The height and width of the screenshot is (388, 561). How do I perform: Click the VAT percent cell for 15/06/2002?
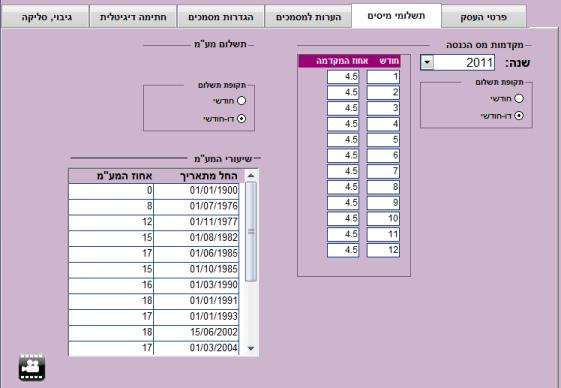(111, 332)
